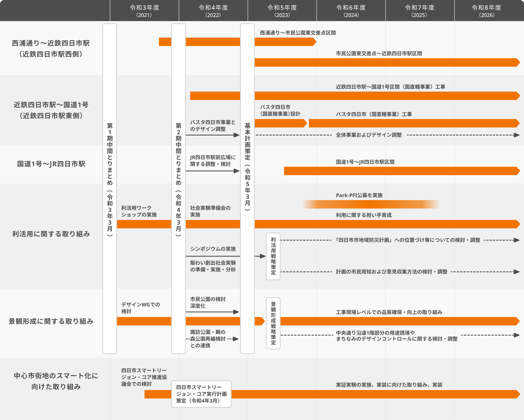Click the 西浦通り〜市民公園東交差点区間 label
Image resolution: width=524 pixels, height=420 pixels.
298,33
